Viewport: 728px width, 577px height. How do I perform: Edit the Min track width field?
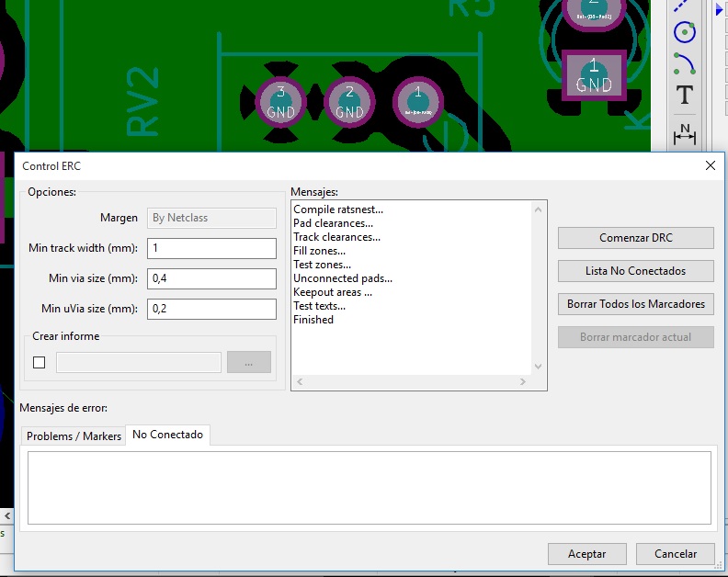[x=211, y=248]
